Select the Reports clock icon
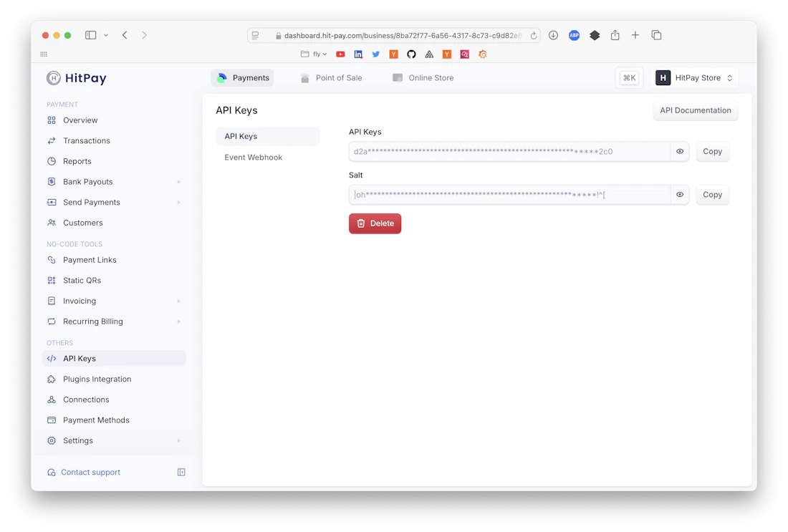The image size is (788, 532). (52, 161)
